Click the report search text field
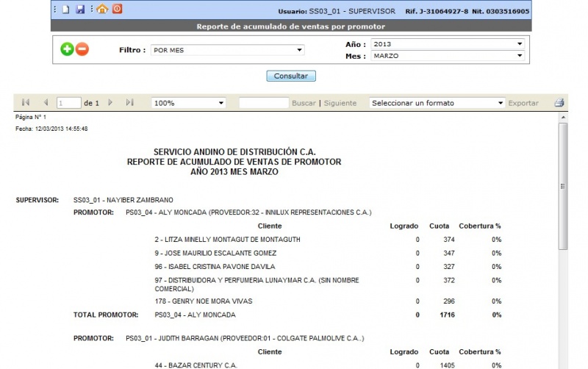Image resolution: width=588 pixels, height=369 pixels. pos(264,103)
